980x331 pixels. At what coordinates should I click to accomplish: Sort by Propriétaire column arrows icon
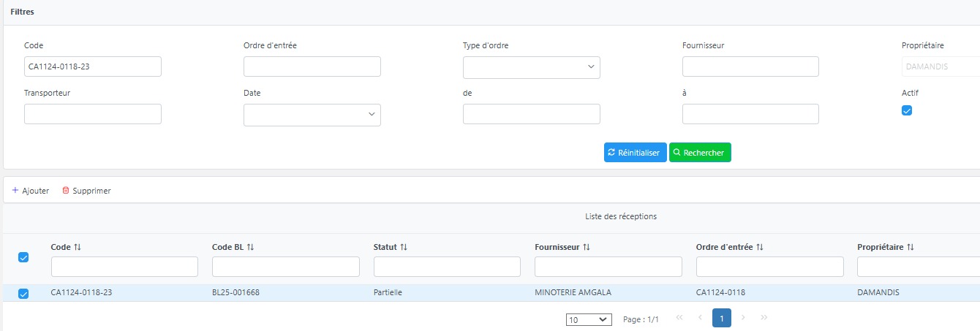[x=911, y=247]
